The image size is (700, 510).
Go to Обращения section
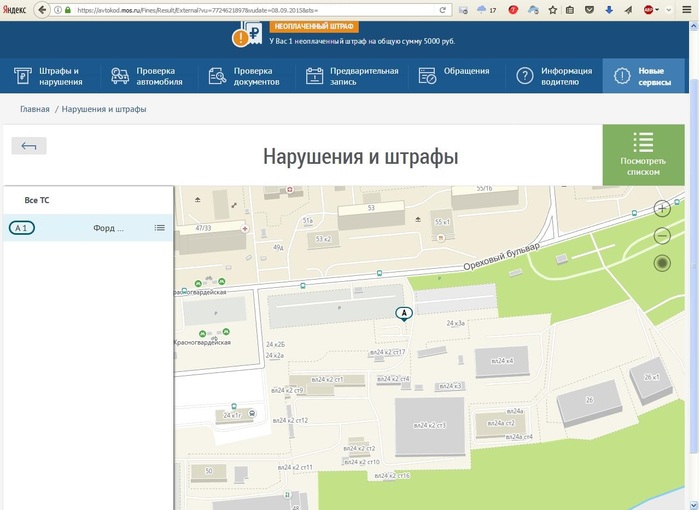[455, 76]
